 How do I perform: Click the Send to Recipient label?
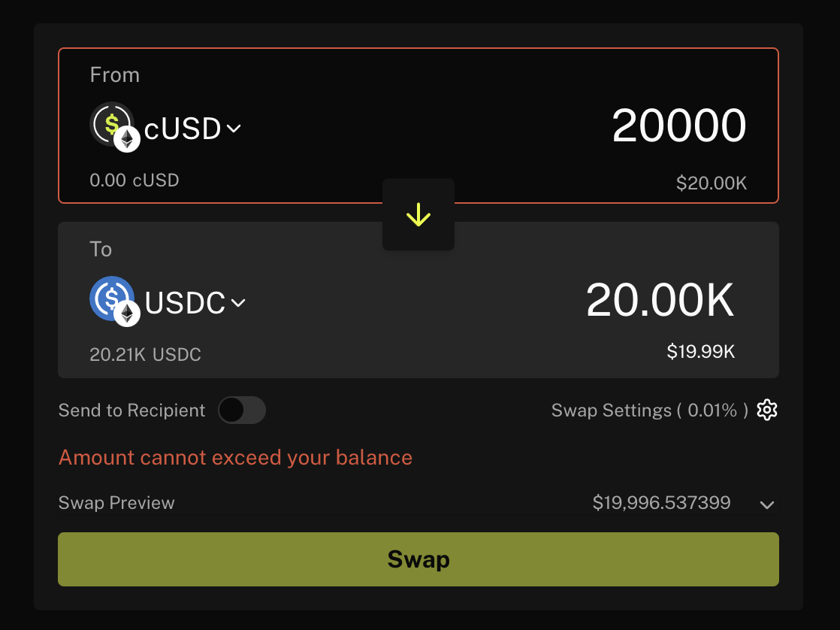coord(131,410)
